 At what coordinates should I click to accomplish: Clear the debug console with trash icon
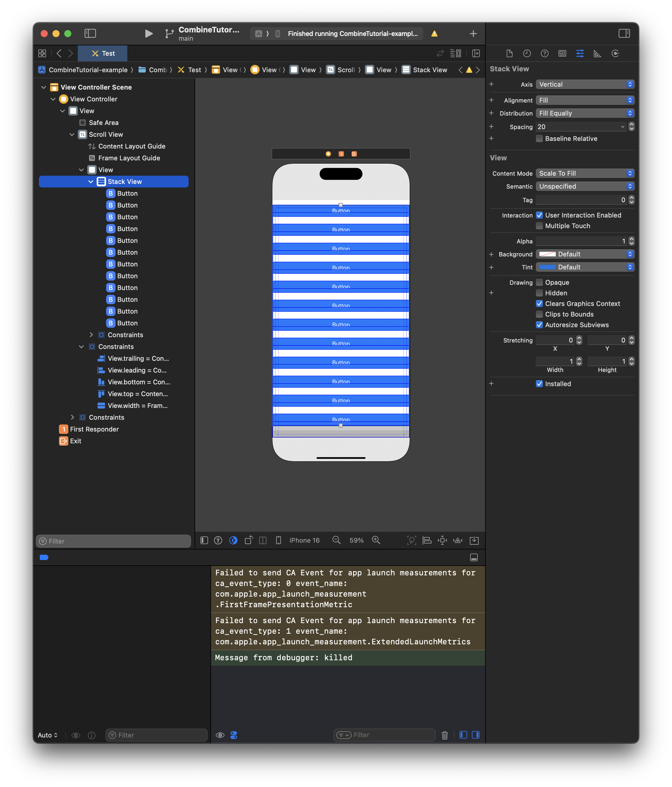point(444,735)
